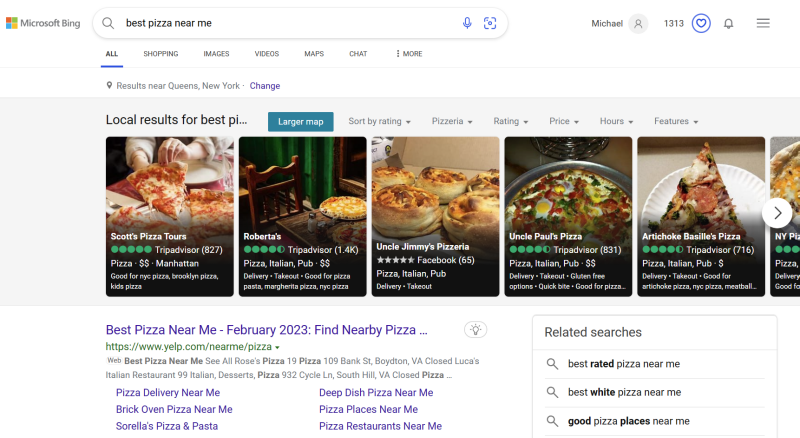The width and height of the screenshot is (800, 438).
Task: Open Pizza Restaurants Near Me link
Action: 381,426
